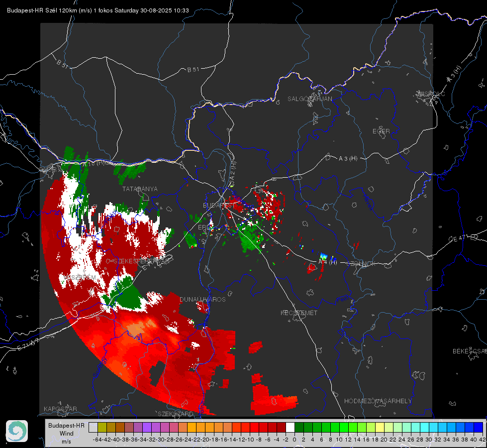Click the orange high-velocity echo core

[x=137, y=329]
